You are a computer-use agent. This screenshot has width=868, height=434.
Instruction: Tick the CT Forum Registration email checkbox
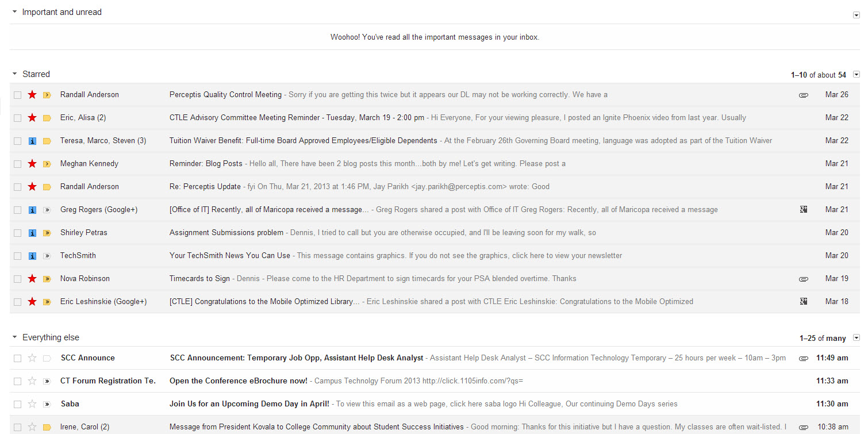click(17, 381)
